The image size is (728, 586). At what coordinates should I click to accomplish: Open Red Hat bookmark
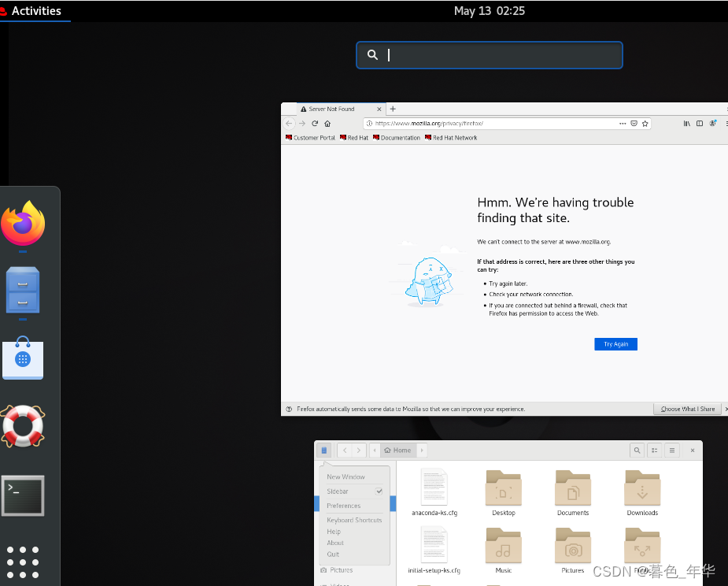tap(354, 138)
